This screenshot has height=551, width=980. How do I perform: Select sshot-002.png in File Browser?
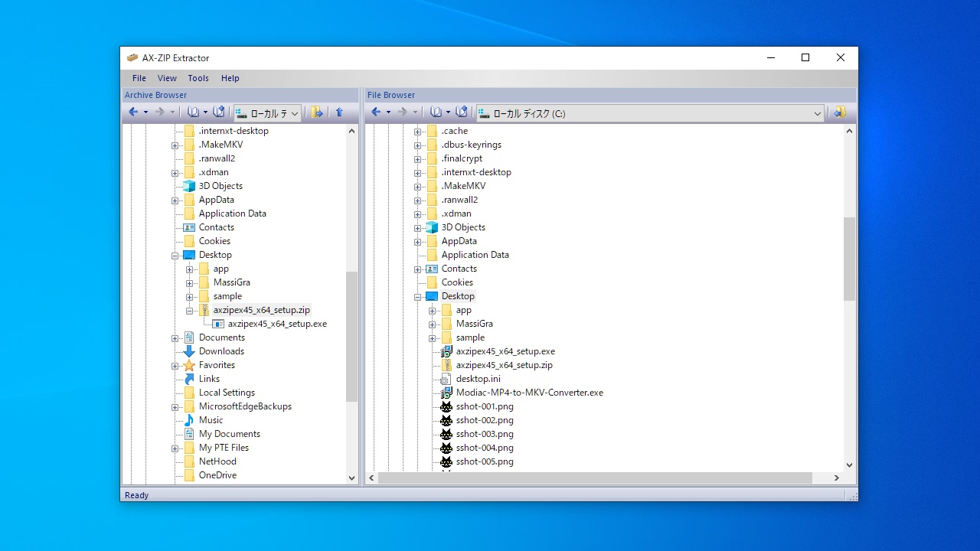(485, 420)
